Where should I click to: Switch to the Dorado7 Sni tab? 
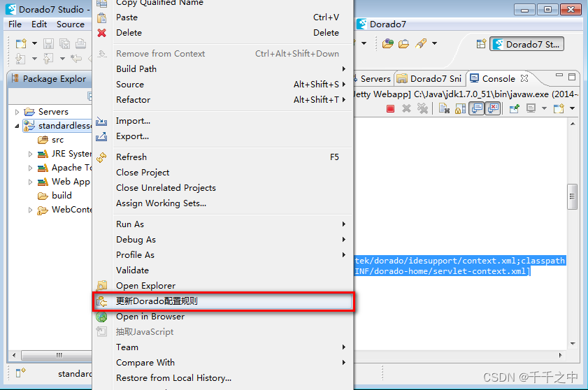tap(430, 79)
